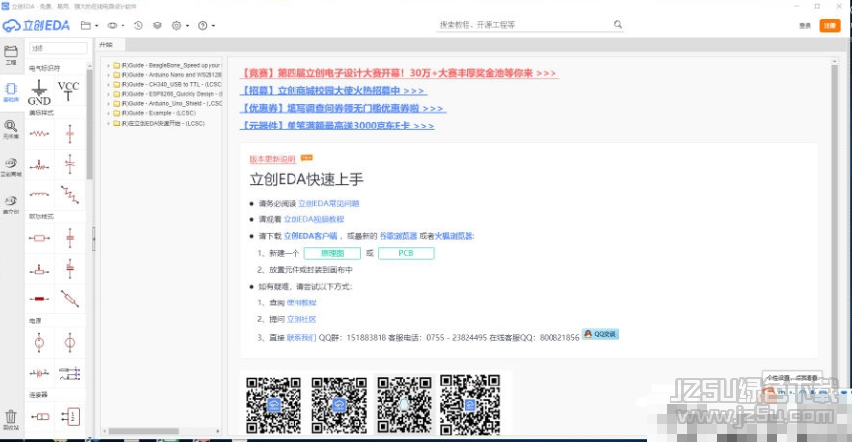Click the orange 注册 register button
Image resolution: width=852 pixels, height=442 pixels.
click(830, 26)
